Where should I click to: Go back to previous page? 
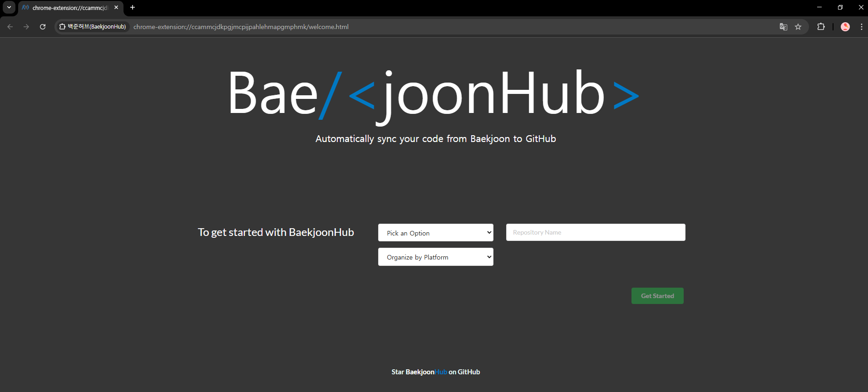click(10, 27)
